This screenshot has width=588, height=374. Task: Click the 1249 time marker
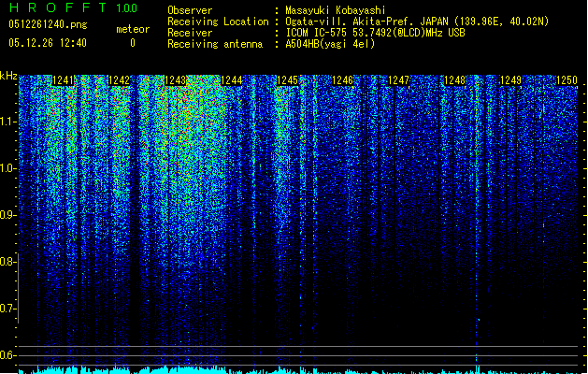tap(510, 80)
